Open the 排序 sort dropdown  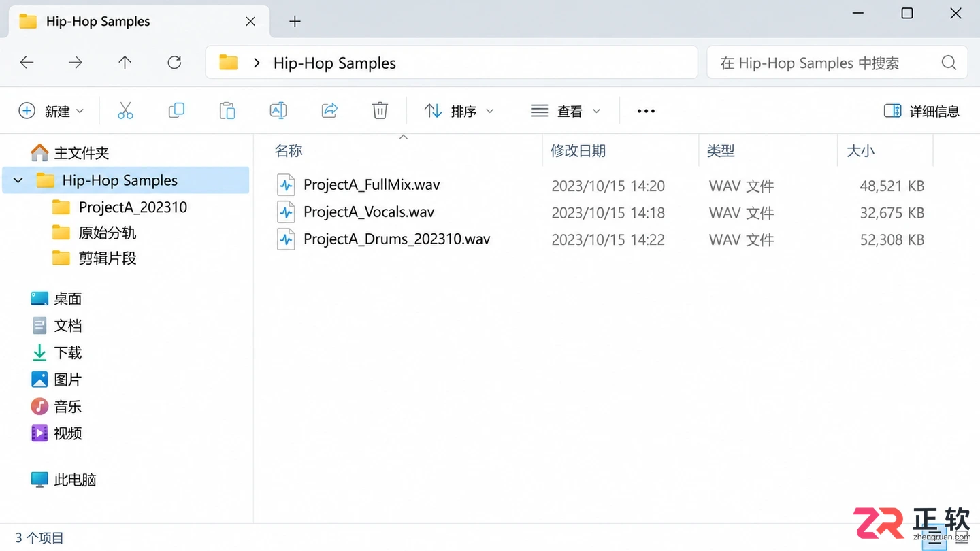[x=459, y=111]
